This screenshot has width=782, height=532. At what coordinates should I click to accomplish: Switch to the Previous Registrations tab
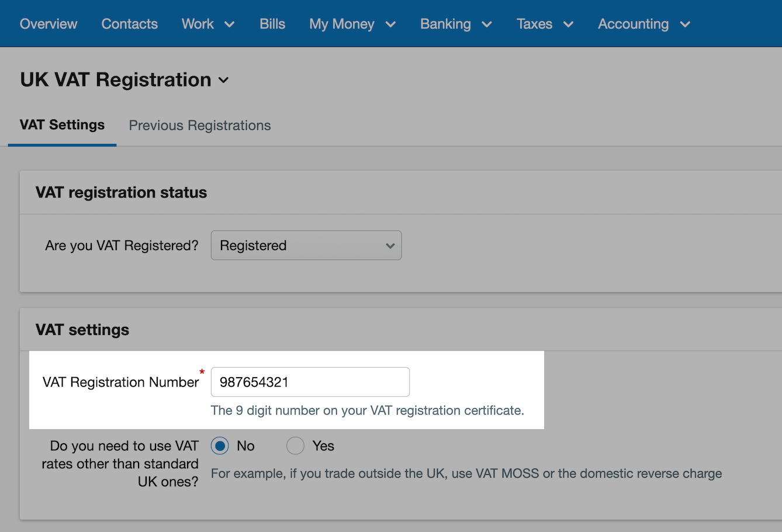pos(199,125)
